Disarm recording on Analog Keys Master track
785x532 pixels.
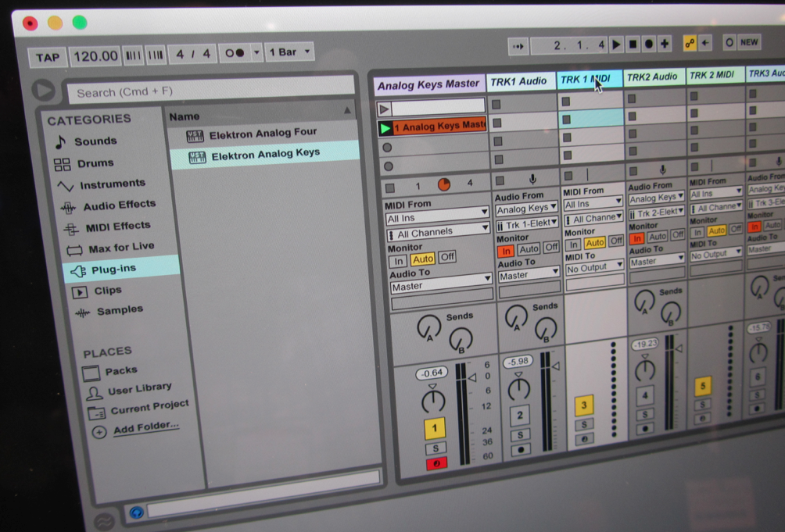[435, 465]
